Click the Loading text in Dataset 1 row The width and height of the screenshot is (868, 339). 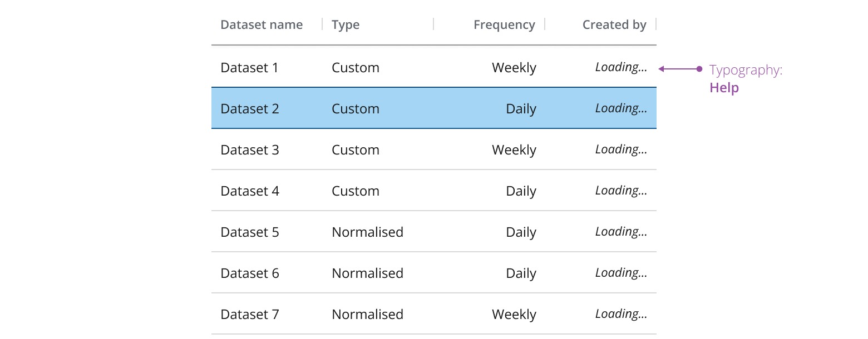(x=620, y=67)
